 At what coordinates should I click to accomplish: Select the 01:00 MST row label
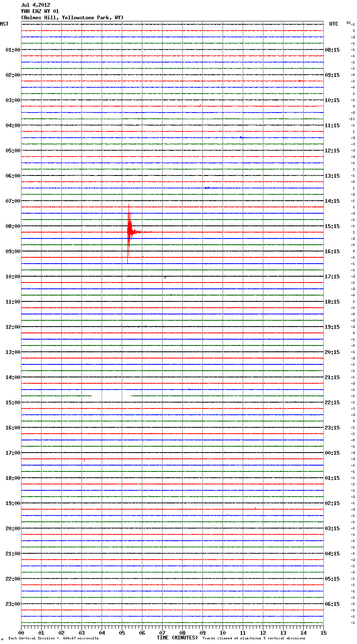(x=13, y=50)
